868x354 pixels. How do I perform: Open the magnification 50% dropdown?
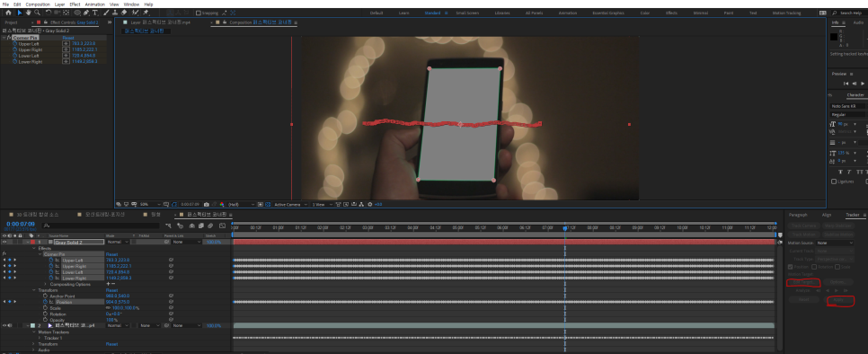[149, 204]
